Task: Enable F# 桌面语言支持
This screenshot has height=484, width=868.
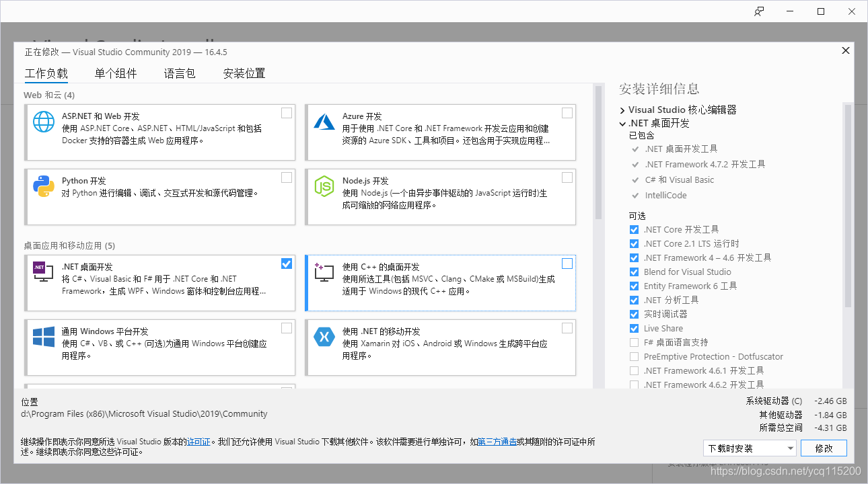Action: 634,342
